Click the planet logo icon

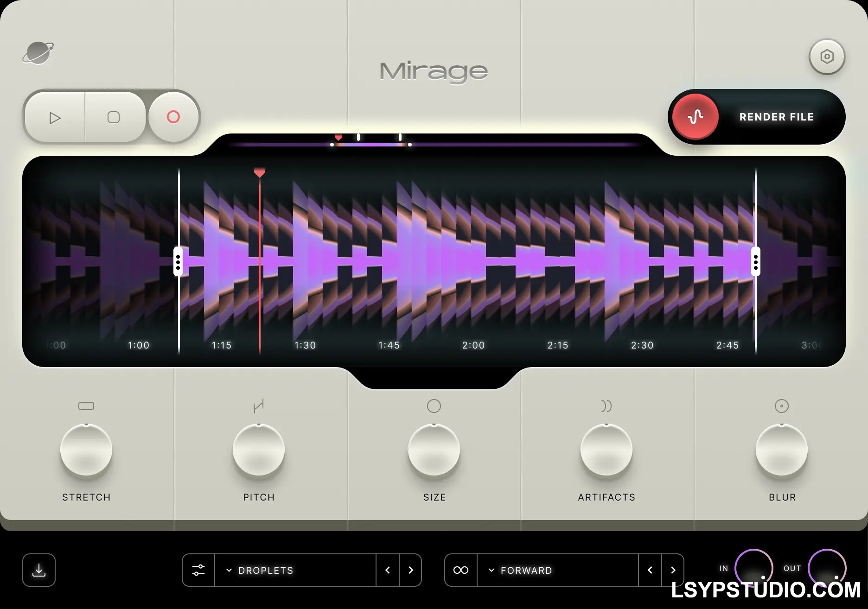[x=38, y=53]
